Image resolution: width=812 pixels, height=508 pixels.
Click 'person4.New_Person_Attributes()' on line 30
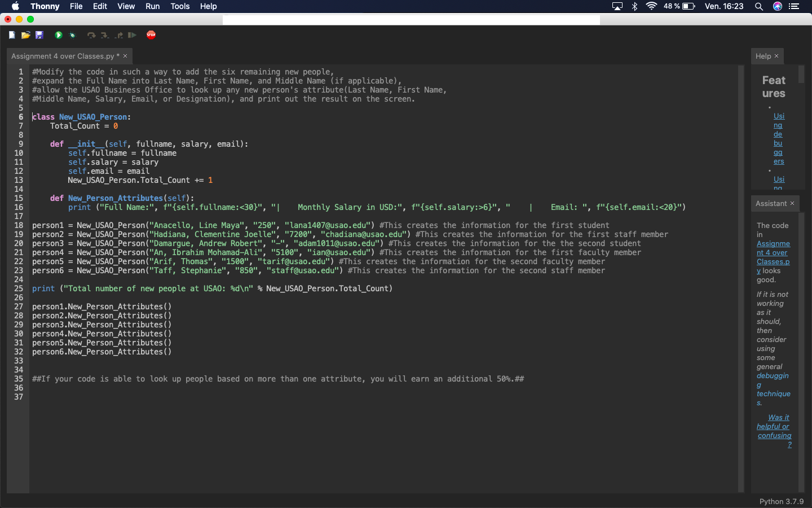tap(101, 334)
